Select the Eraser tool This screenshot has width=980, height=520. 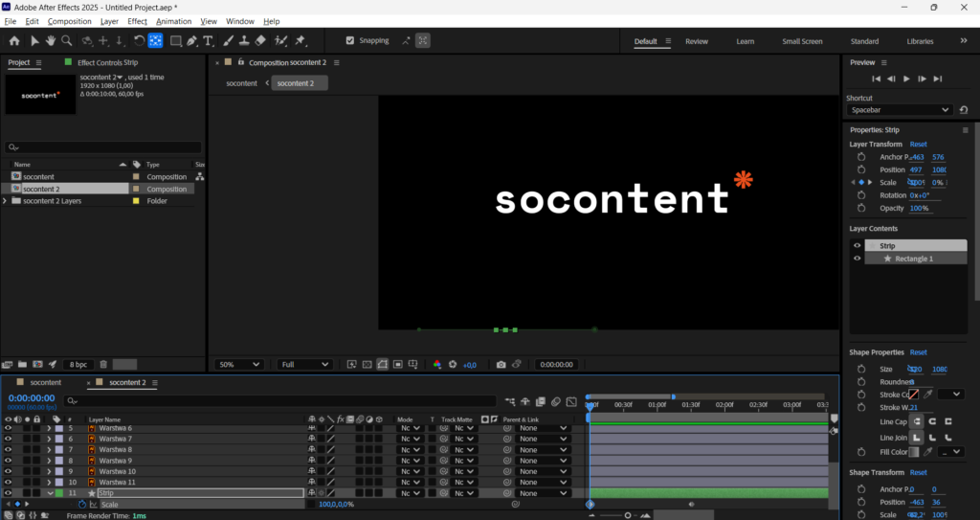tap(260, 40)
